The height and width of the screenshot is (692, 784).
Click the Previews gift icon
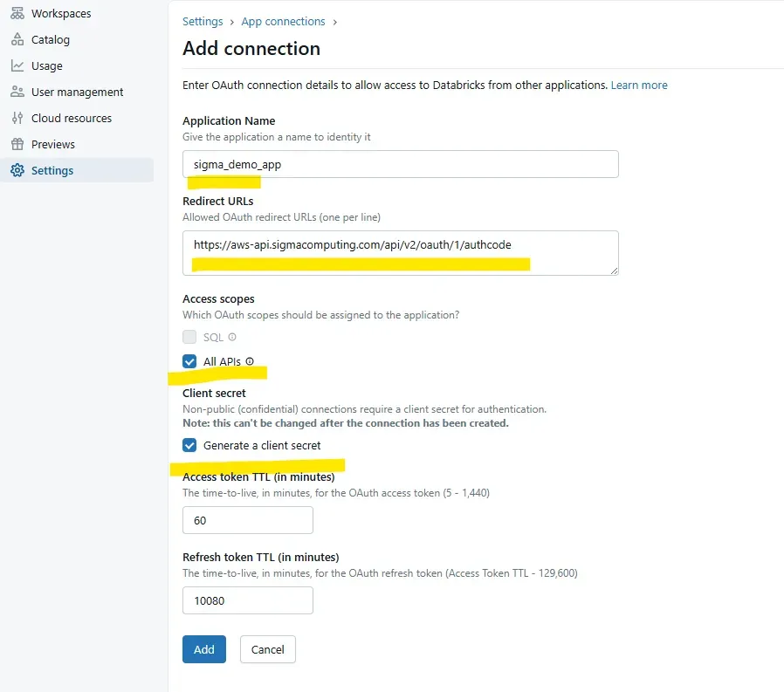(17, 145)
